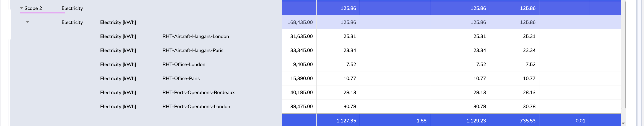This screenshot has width=644, height=126.
Task: Select the RHT-Aircraft-Hangars-London row
Action: tap(196, 36)
